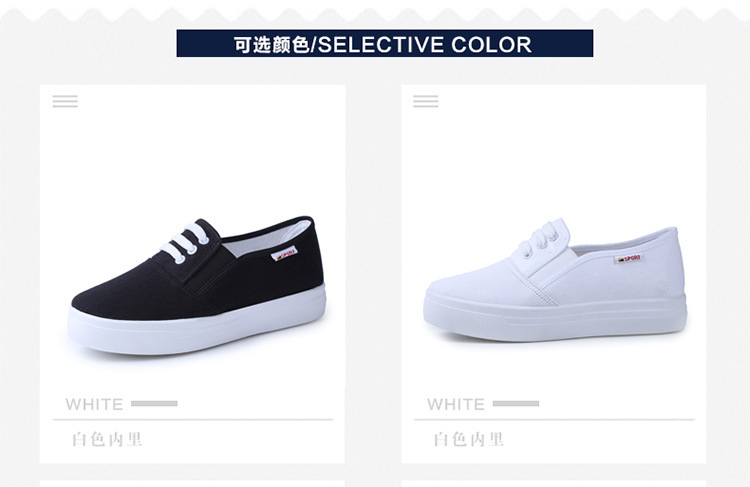
Task: Click the SPORT tag on the black shoe
Action: pos(285,254)
